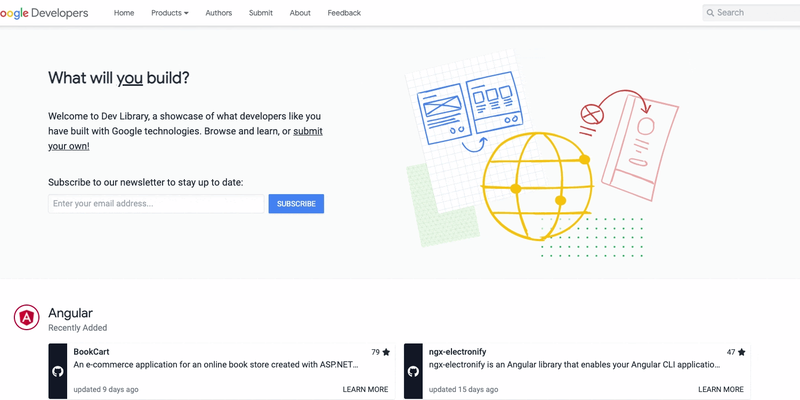This screenshot has width=800, height=400.
Task: Click LEARN MORE on BookCart card
Action: click(365, 389)
